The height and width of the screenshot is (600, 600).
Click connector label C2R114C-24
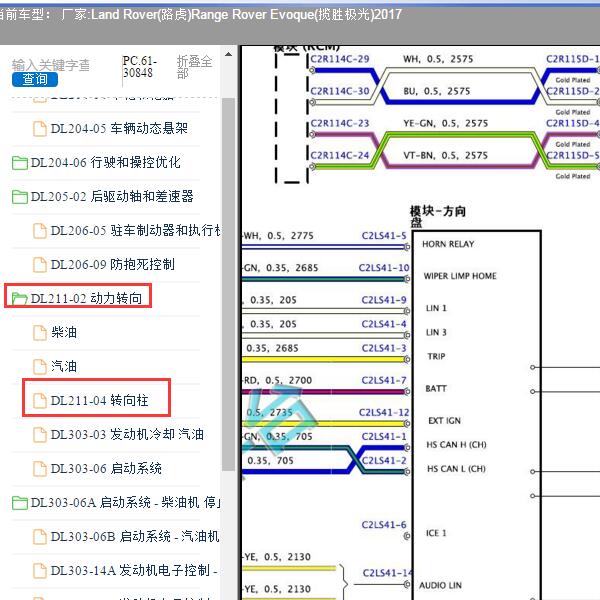coord(340,155)
